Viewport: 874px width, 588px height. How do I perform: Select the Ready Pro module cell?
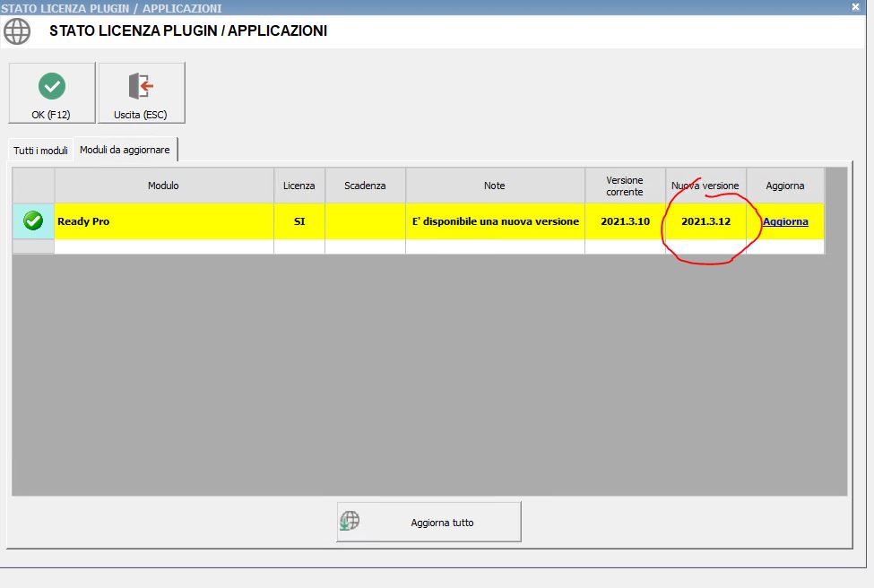[164, 221]
